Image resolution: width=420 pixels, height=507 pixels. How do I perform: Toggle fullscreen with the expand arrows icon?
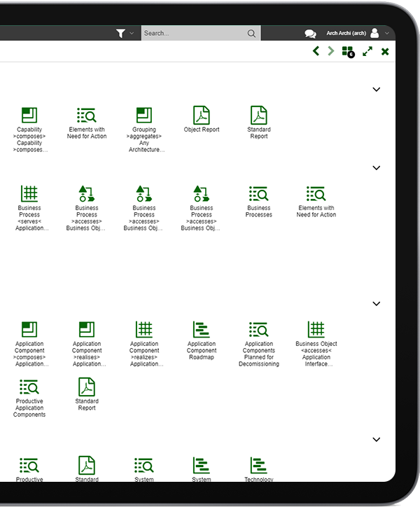pyautogui.click(x=367, y=51)
